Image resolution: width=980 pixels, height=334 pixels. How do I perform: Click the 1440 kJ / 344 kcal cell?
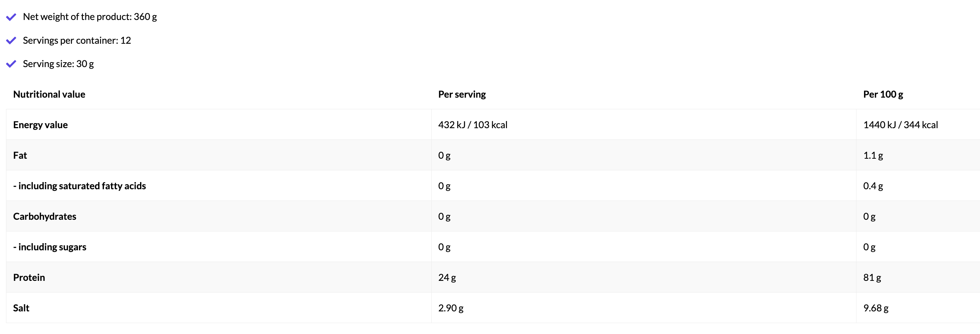(900, 125)
